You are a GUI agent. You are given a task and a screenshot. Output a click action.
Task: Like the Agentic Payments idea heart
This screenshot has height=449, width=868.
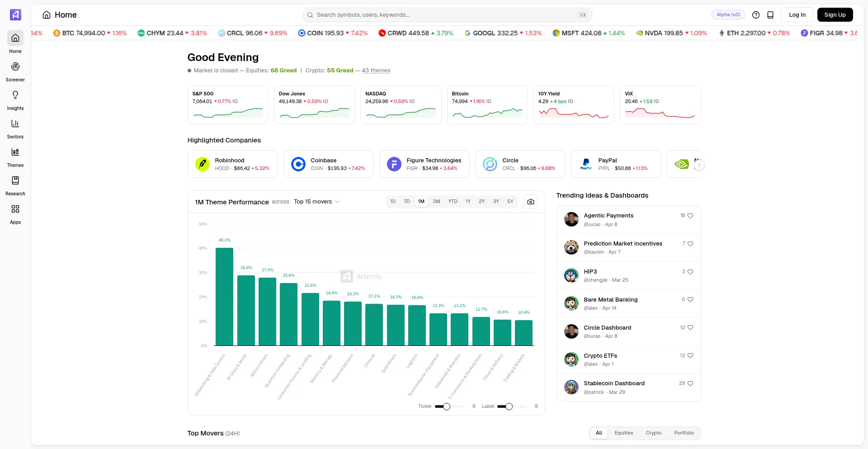coord(690,216)
